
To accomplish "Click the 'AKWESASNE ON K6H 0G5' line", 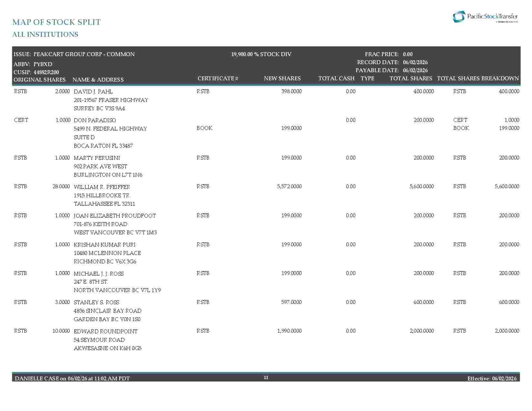I will pyautogui.click(x=108, y=348).
